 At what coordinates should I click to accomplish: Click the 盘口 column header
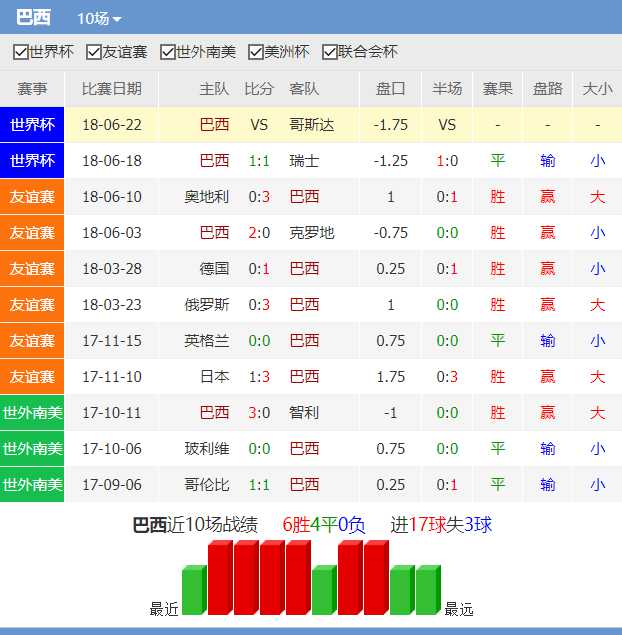[390, 89]
